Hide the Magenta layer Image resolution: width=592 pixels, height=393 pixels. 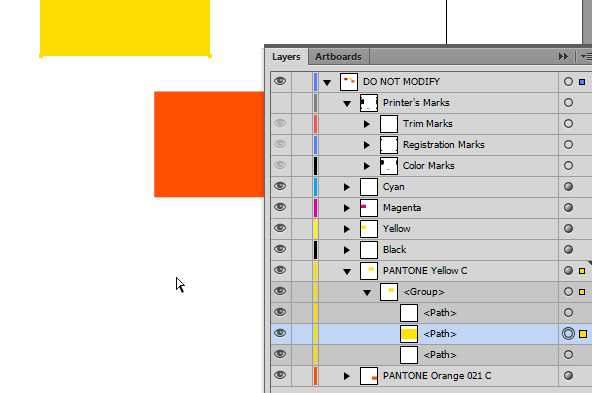tap(280, 207)
